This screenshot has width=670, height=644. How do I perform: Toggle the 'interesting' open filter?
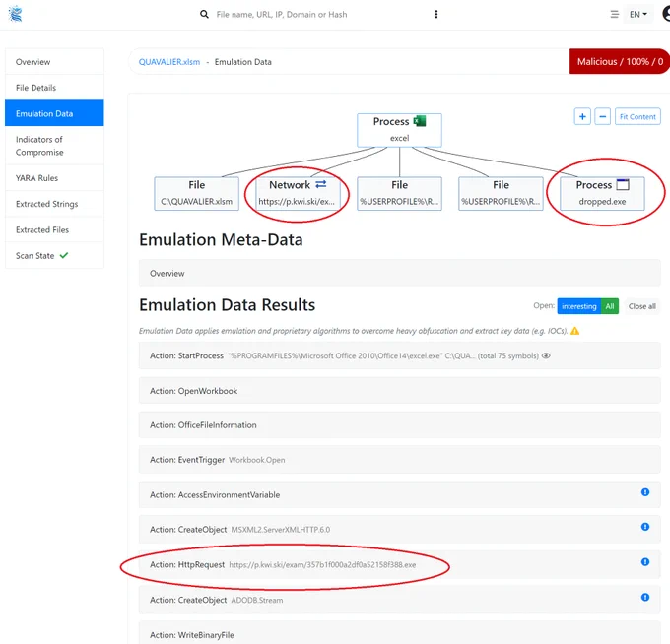pos(578,306)
